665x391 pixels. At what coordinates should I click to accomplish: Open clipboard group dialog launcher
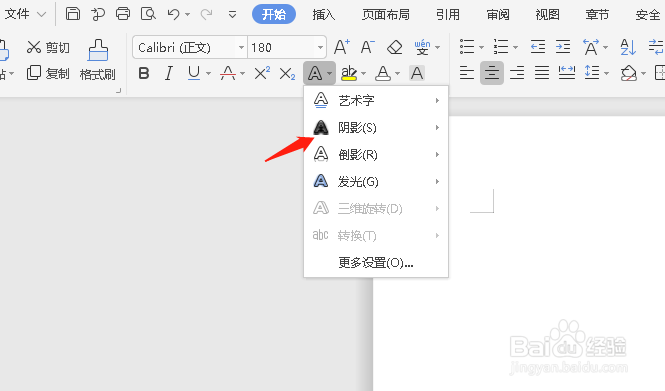(119, 90)
